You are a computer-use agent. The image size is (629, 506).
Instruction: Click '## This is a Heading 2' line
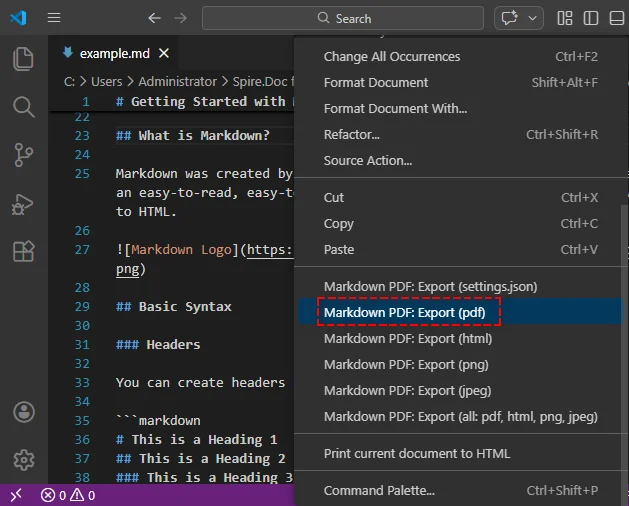click(201, 459)
